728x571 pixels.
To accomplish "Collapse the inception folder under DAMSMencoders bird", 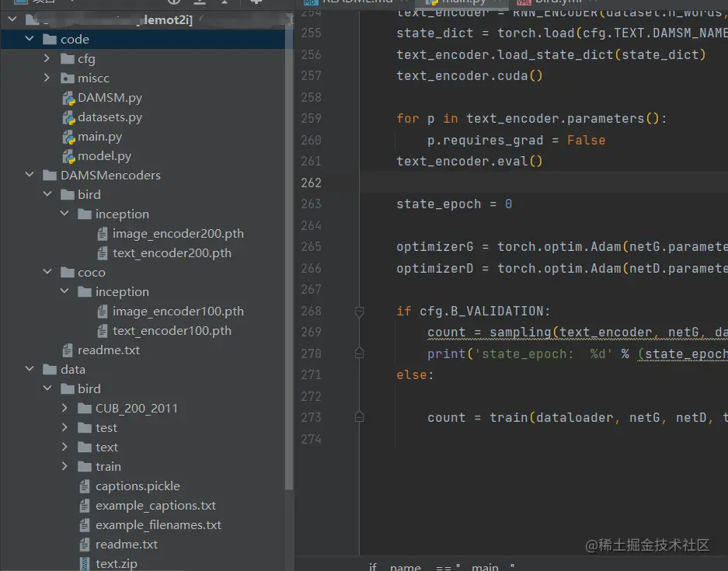I will click(x=65, y=214).
